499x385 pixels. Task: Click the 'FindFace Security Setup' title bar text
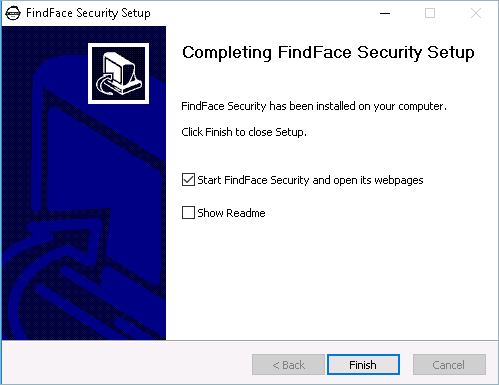(88, 13)
